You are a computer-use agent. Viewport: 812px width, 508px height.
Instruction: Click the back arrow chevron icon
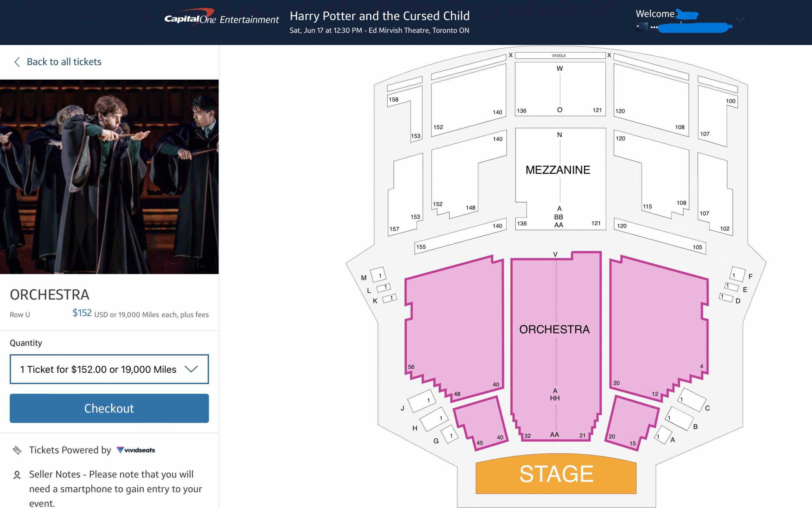tap(17, 62)
